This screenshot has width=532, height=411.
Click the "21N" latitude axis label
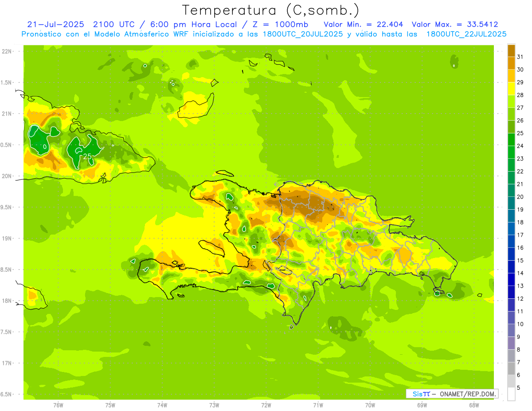[7, 114]
